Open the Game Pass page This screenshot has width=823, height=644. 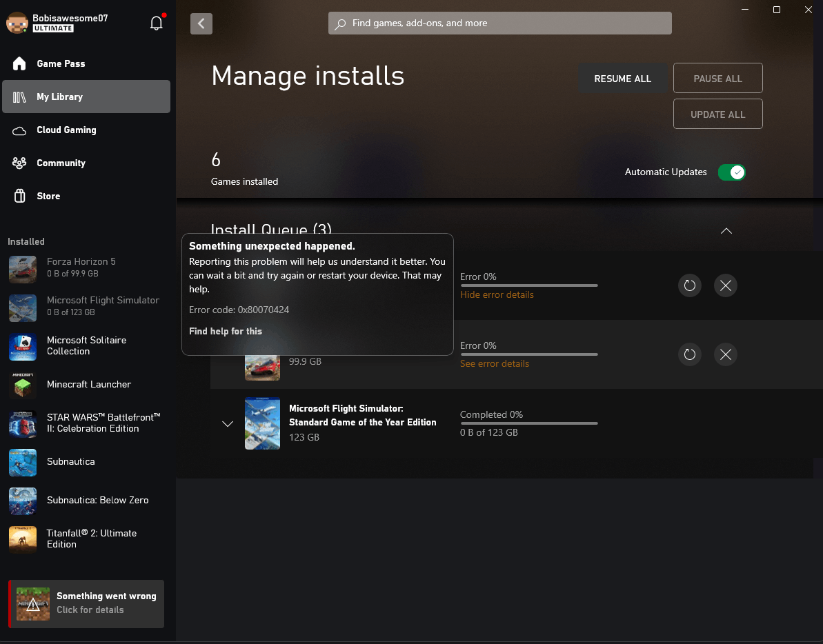86,63
